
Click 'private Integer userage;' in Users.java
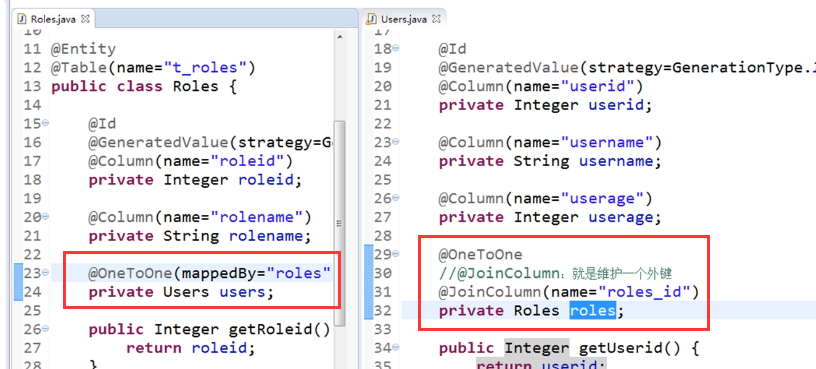[551, 217]
